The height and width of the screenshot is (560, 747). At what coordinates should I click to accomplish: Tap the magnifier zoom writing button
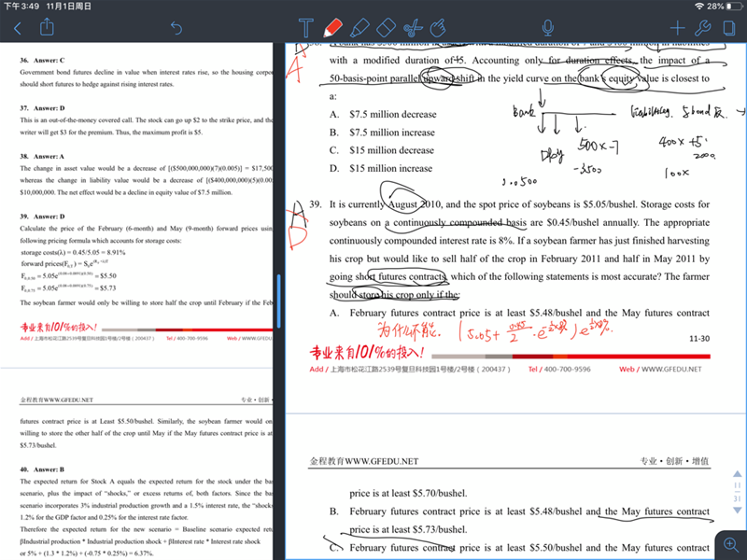(x=729, y=544)
